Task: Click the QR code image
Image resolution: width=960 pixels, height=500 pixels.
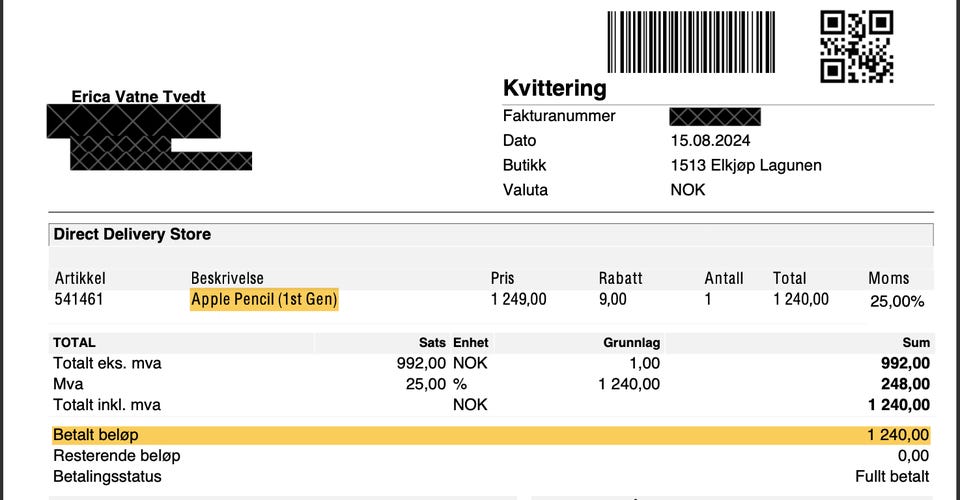Action: (856, 46)
